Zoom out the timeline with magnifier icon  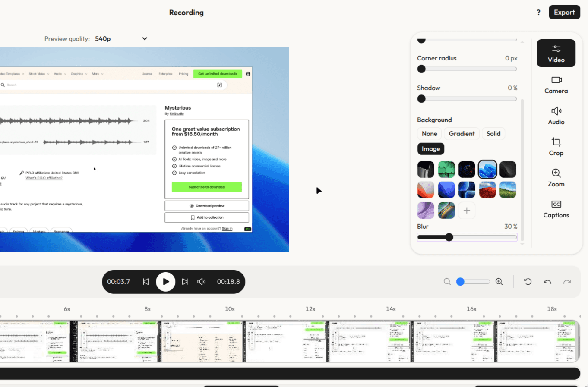tap(447, 282)
